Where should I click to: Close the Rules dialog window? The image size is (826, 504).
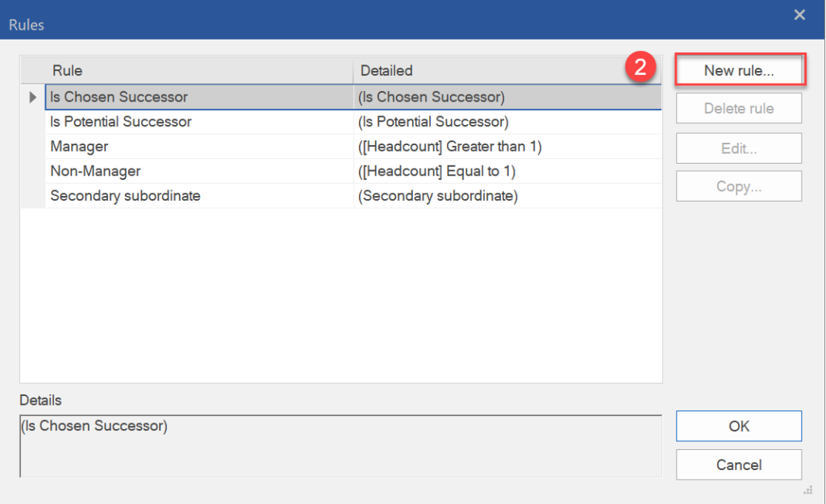pos(799,15)
